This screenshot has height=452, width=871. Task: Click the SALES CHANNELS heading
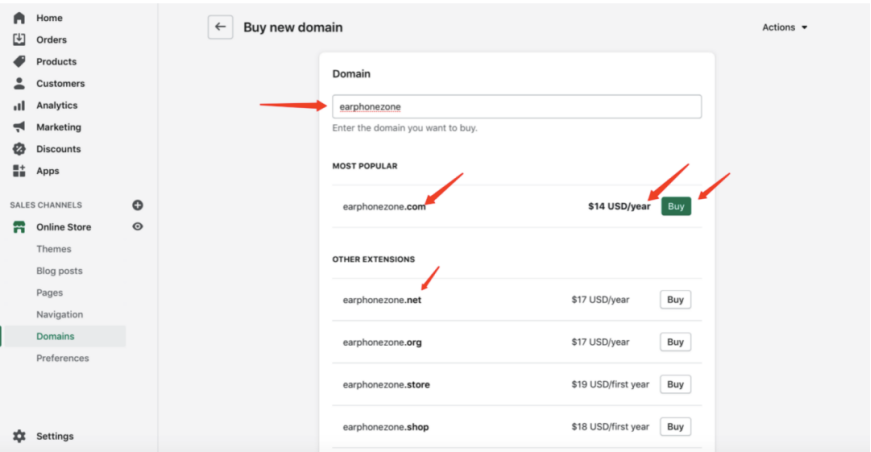[46, 205]
